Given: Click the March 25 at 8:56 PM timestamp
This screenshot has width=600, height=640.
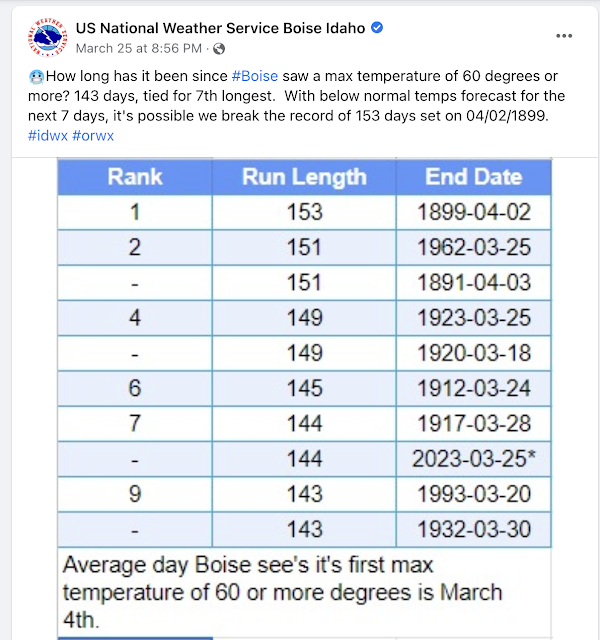Looking at the screenshot, I should [x=140, y=48].
